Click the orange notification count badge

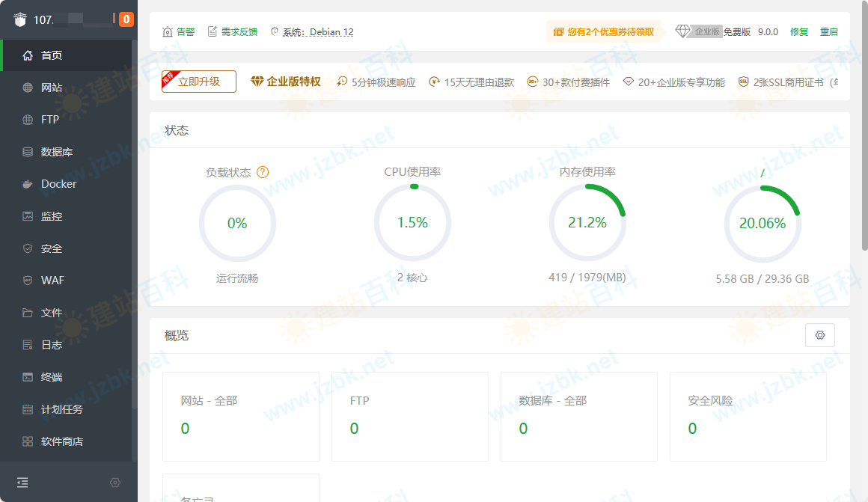(126, 19)
